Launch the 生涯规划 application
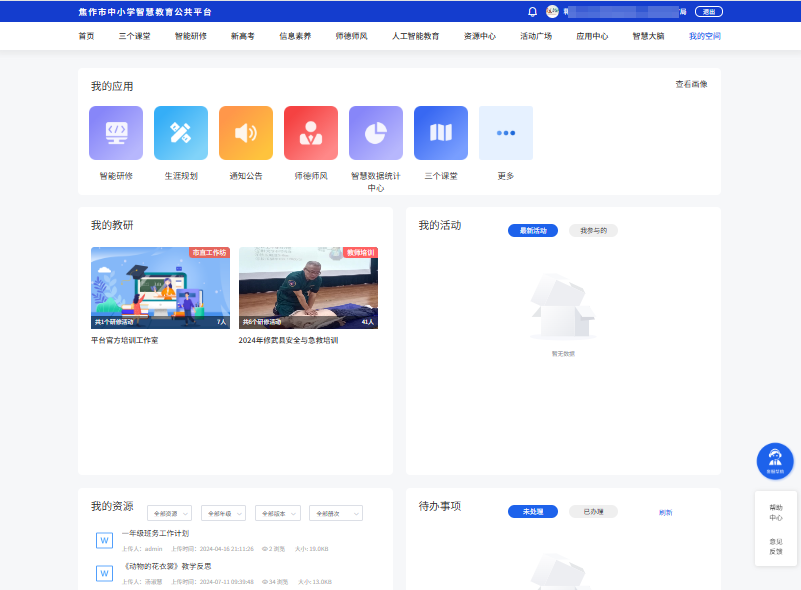Viewport: 801px width, 590px height. click(181, 133)
